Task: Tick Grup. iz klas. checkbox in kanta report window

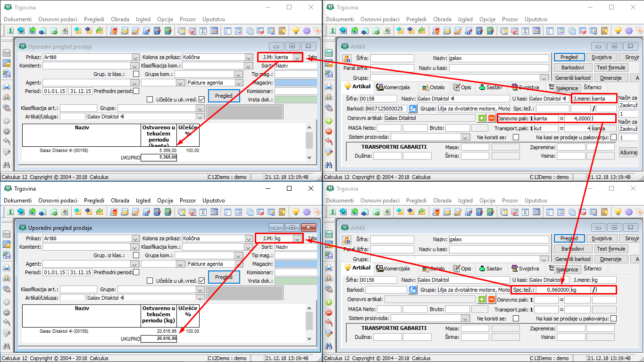Action: tap(136, 74)
